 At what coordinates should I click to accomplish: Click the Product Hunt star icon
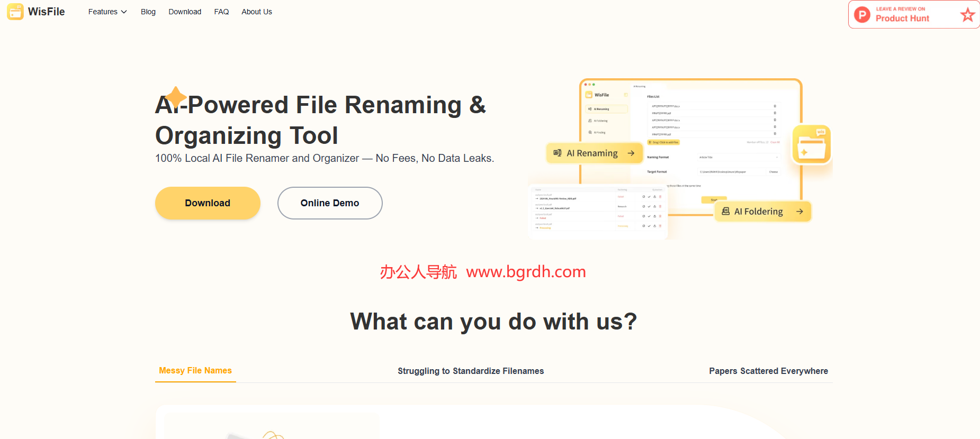click(x=968, y=14)
